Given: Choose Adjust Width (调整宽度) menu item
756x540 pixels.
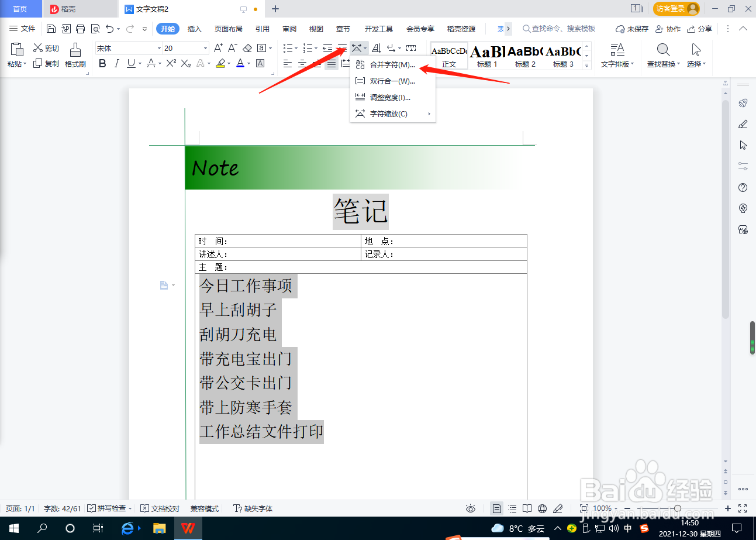Looking at the screenshot, I should pos(392,97).
